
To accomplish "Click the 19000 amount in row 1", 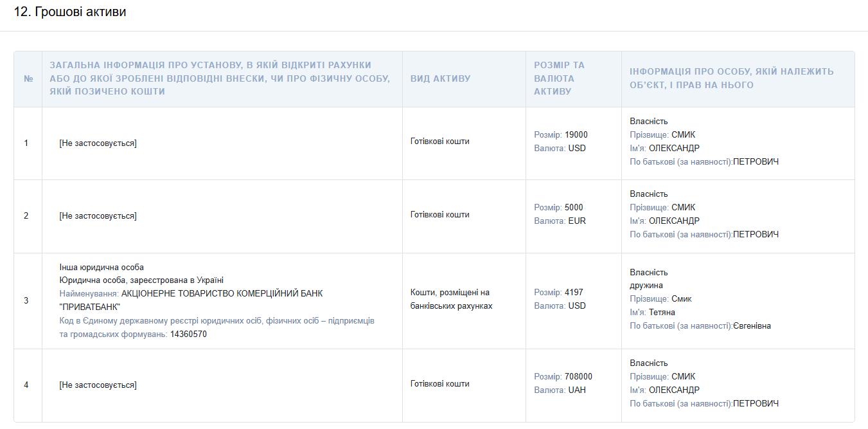I will [576, 135].
